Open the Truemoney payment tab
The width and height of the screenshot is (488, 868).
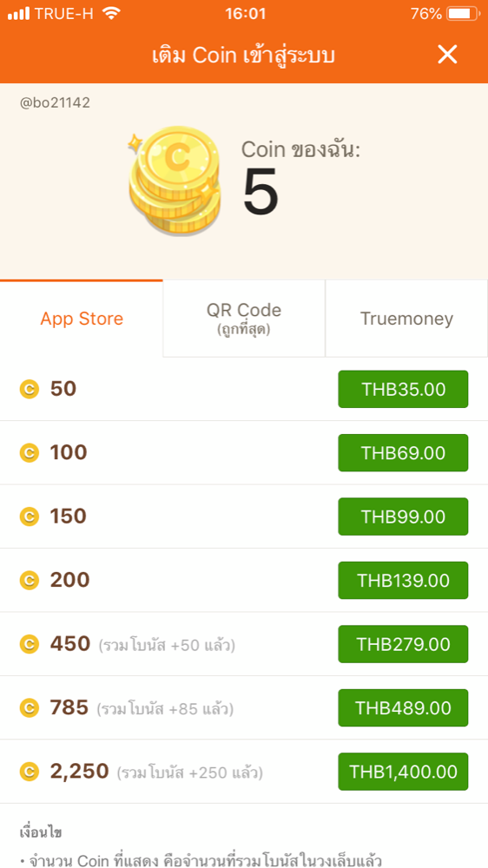click(406, 319)
